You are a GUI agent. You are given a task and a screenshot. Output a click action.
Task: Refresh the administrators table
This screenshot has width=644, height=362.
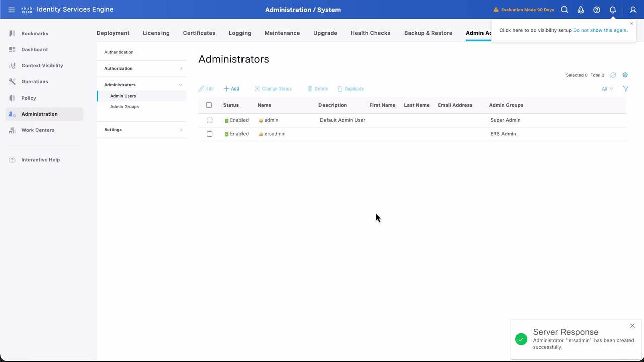coord(613,75)
